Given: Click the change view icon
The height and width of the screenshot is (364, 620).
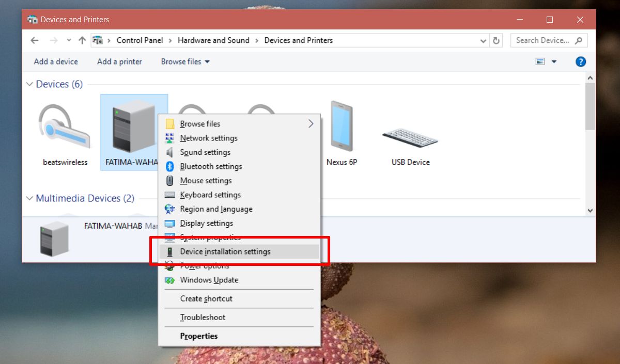Looking at the screenshot, I should [x=540, y=61].
